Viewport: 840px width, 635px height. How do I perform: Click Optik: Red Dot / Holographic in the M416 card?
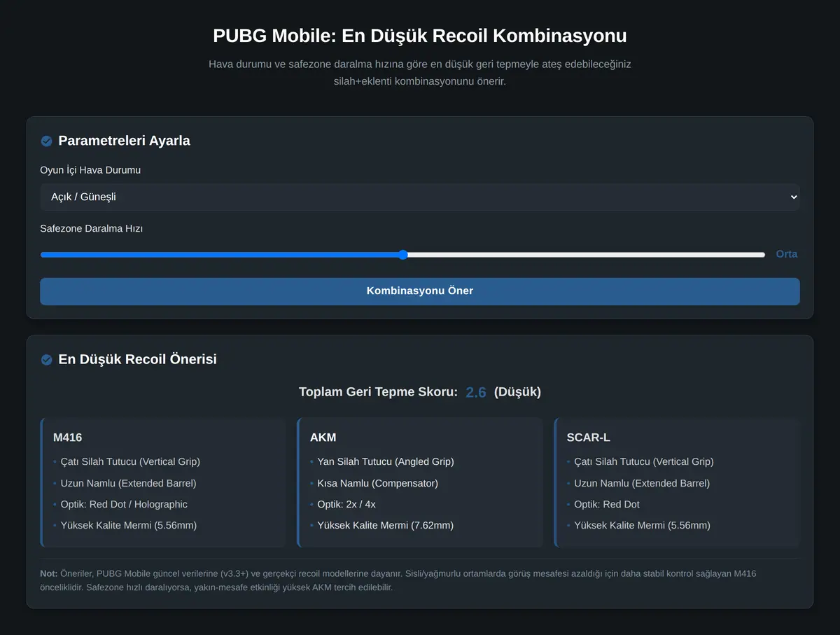point(124,504)
